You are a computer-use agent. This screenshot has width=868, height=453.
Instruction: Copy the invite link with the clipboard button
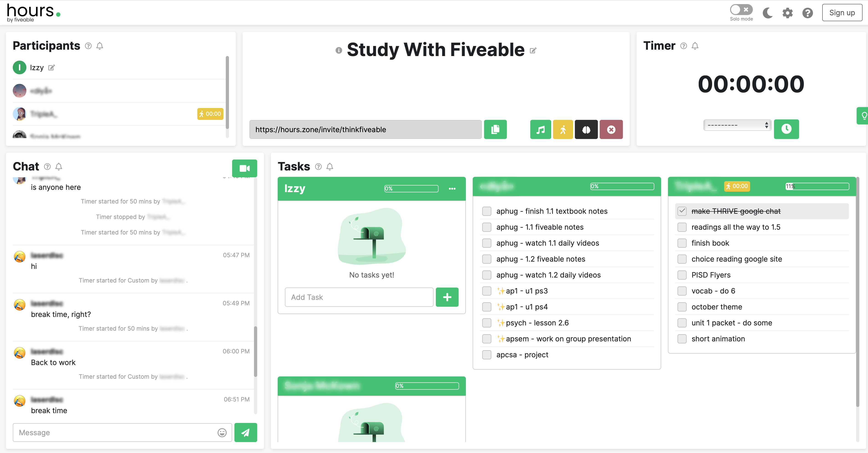click(495, 129)
